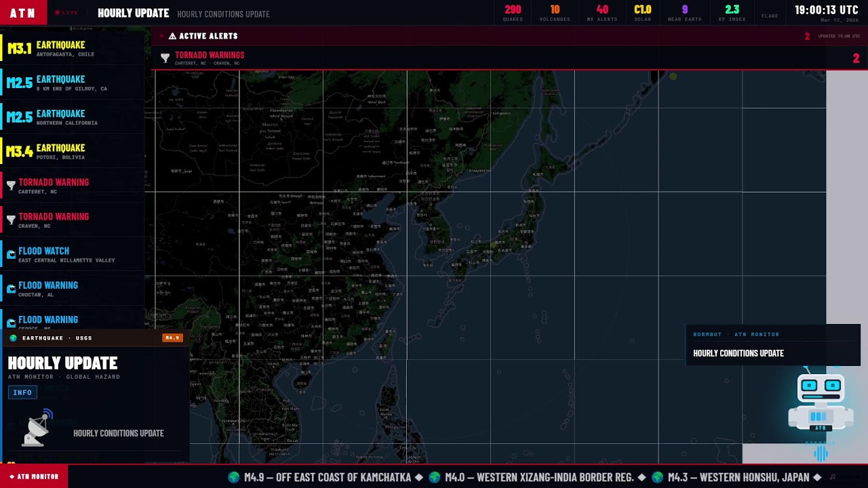Screen dimensions: 868x488
Task: Click the M3.1 magnitude badge for Antofagasta
Action: 19,49
